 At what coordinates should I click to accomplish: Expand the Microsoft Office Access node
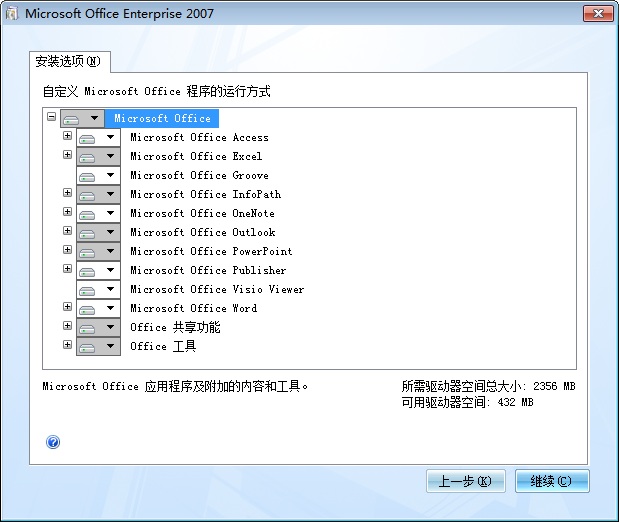(68, 135)
